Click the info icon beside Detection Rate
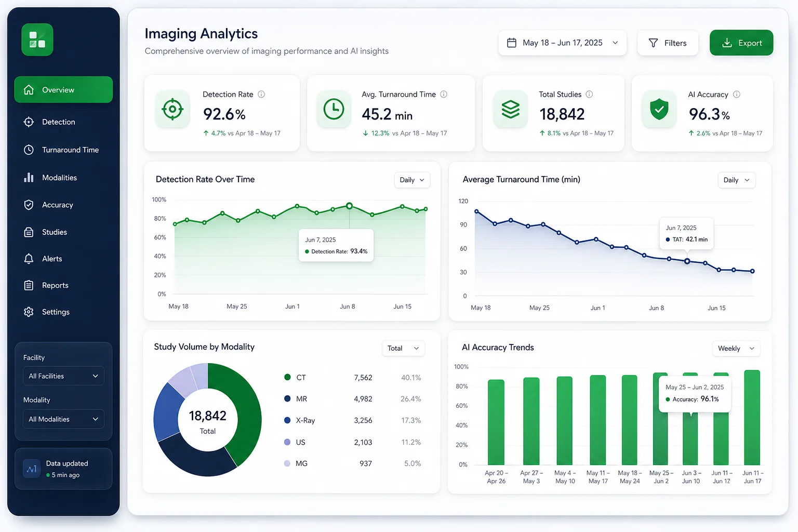Viewport: 798px width, 532px height. click(x=261, y=94)
